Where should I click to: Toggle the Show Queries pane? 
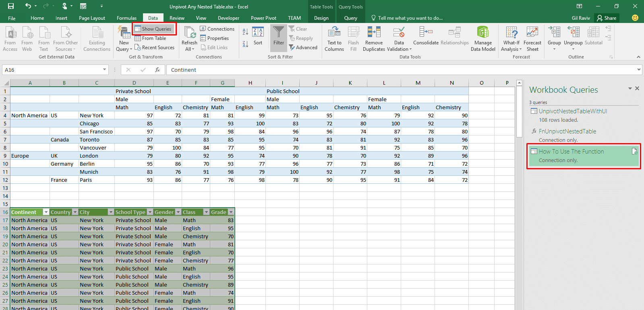(x=154, y=29)
